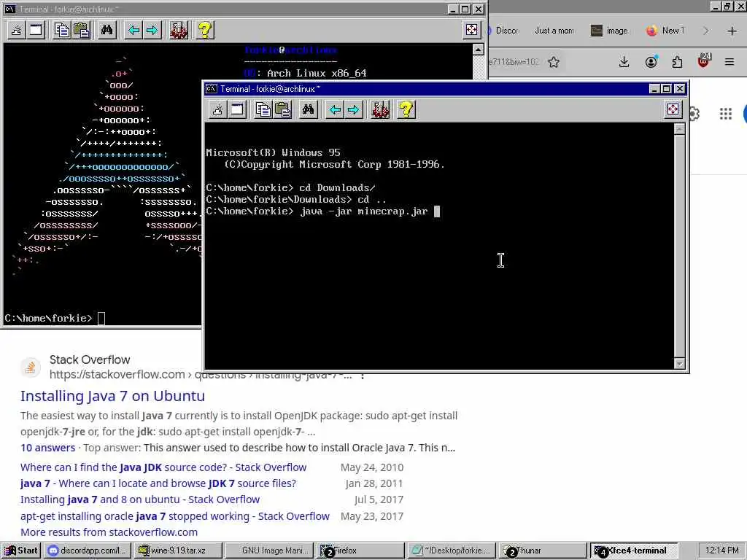Click yellow question mark Help in front terminal
This screenshot has width=747, height=560.
pyautogui.click(x=406, y=110)
